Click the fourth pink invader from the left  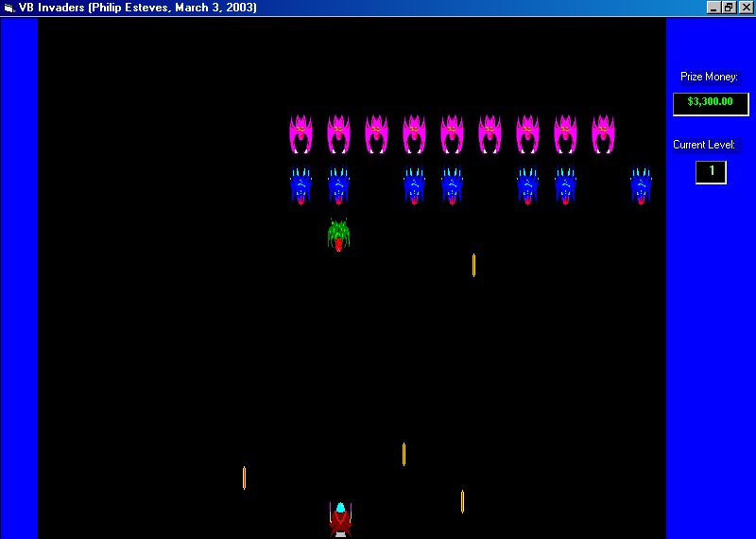pyautogui.click(x=414, y=134)
